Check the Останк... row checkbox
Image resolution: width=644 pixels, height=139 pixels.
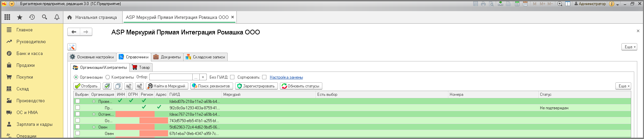(x=77, y=114)
